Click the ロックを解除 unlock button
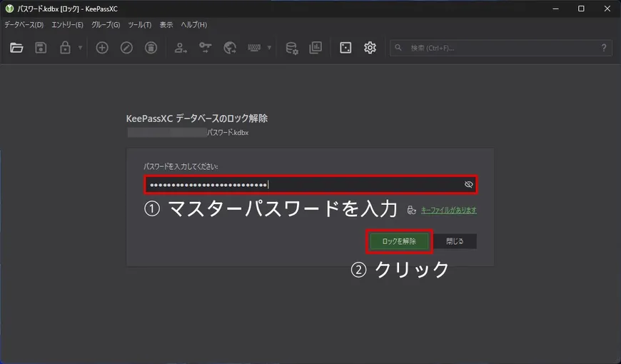Image resolution: width=621 pixels, height=364 pixels. pyautogui.click(x=399, y=241)
